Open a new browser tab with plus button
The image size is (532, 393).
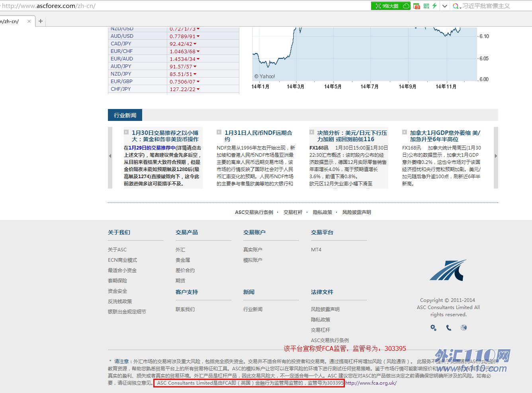[x=41, y=21]
